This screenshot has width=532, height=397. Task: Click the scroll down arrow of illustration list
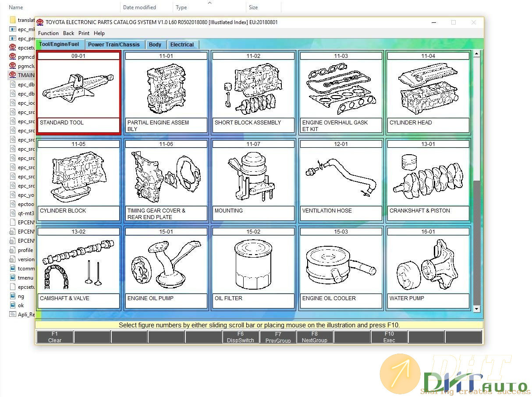(x=477, y=309)
